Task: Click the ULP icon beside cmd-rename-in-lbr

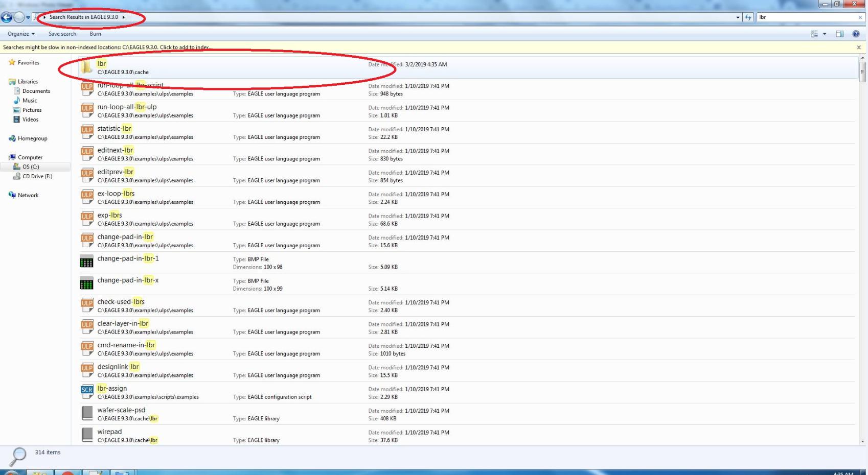Action: [87, 348]
